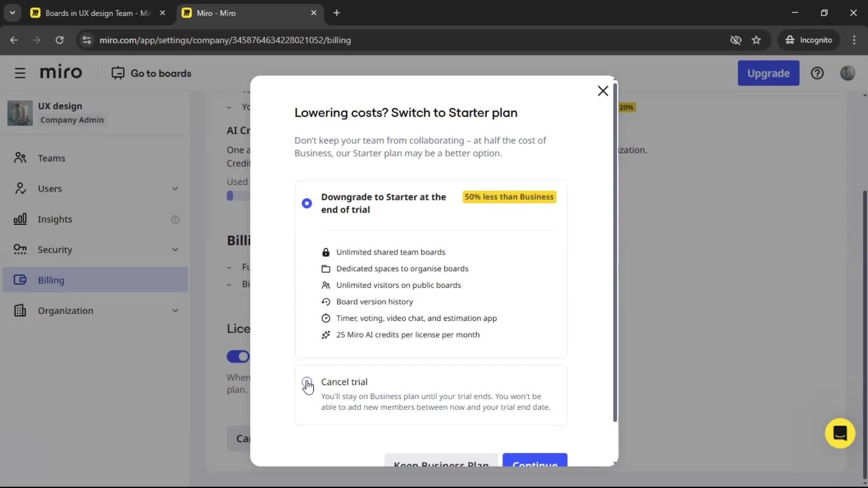
Task: Expand the Users chevron
Action: 175,188
